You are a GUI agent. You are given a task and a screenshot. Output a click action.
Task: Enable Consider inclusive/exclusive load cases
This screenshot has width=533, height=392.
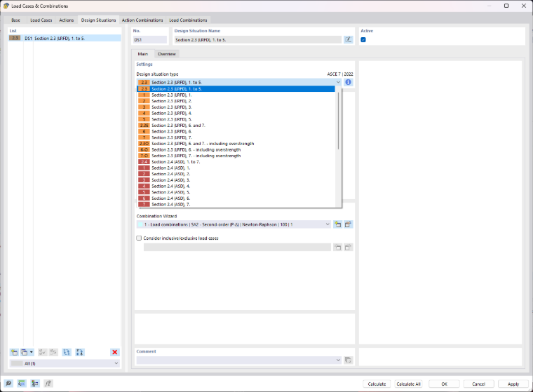pos(139,238)
